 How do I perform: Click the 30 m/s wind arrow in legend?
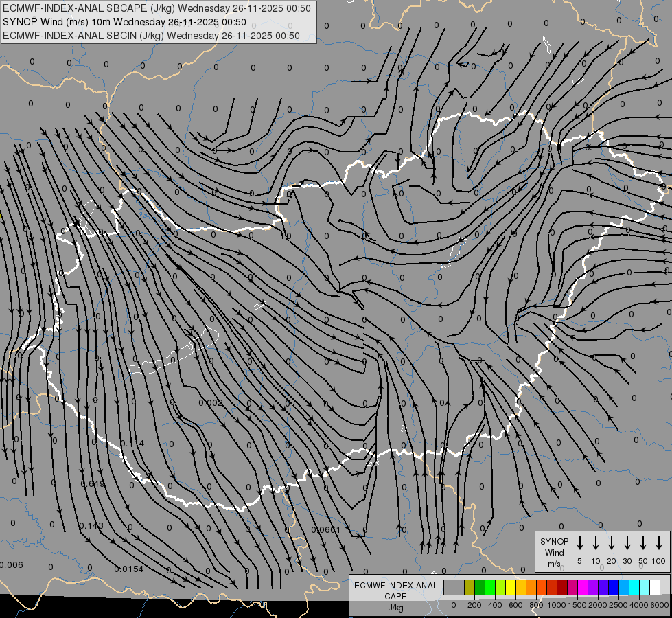(627, 543)
